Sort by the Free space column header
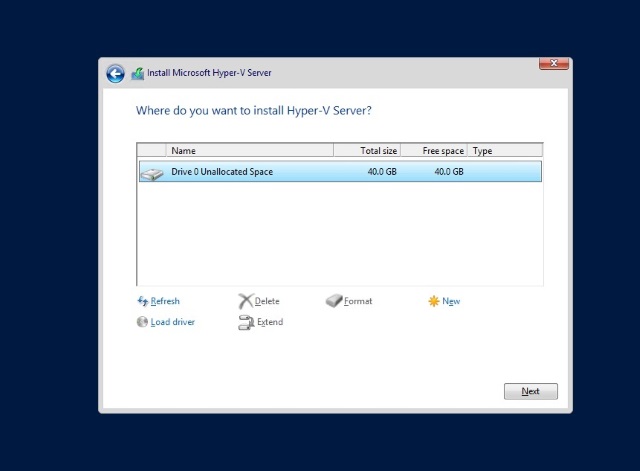The image size is (640, 471). click(x=434, y=150)
